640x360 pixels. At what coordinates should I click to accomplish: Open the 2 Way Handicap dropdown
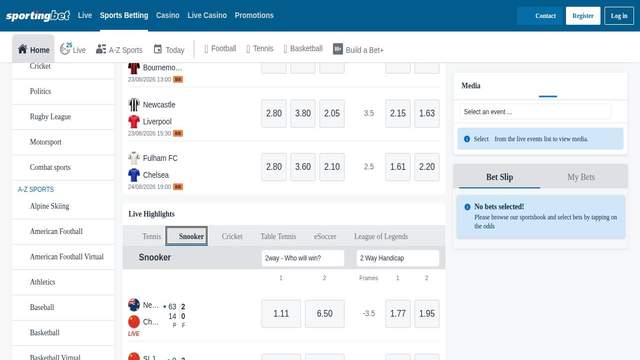(398, 258)
